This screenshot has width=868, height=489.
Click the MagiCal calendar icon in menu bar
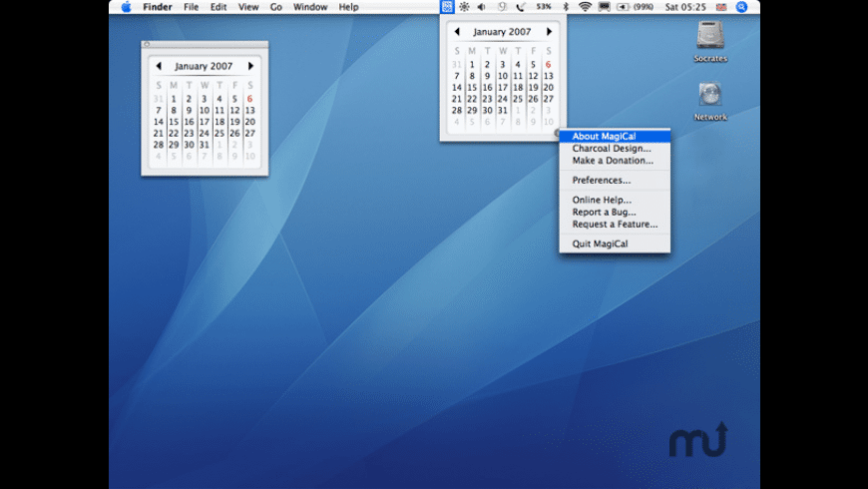coord(447,7)
